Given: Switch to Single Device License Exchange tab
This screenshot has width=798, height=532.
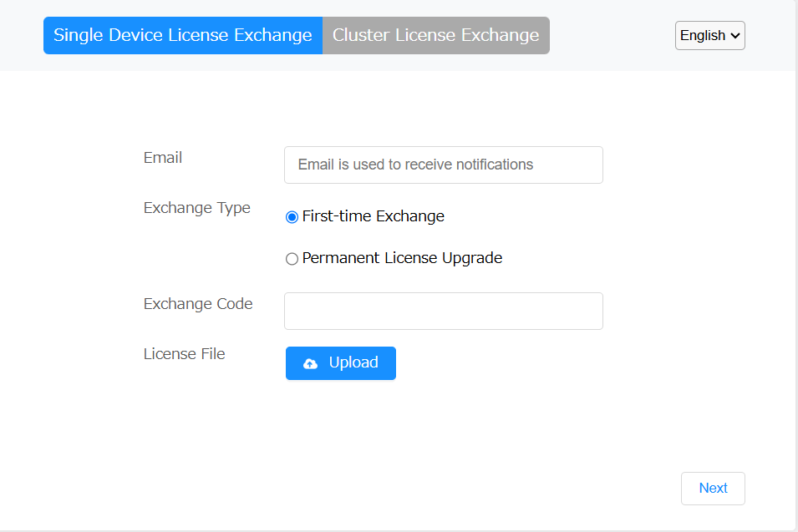Looking at the screenshot, I should 183,35.
